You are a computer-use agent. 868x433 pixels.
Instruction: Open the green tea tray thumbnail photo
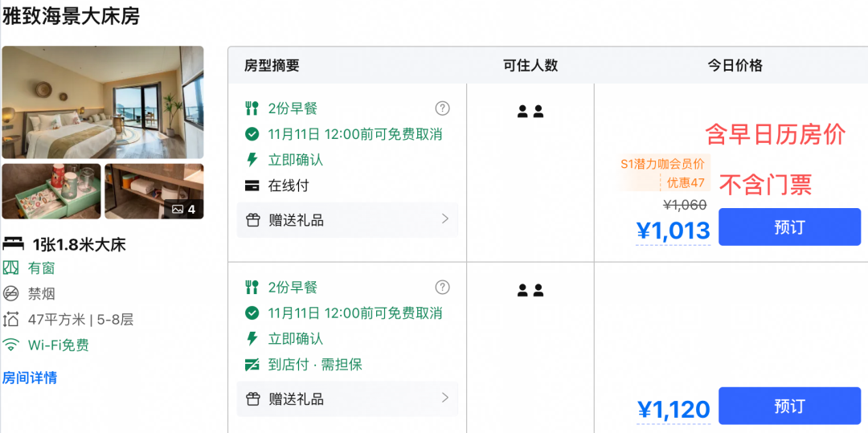point(51,191)
